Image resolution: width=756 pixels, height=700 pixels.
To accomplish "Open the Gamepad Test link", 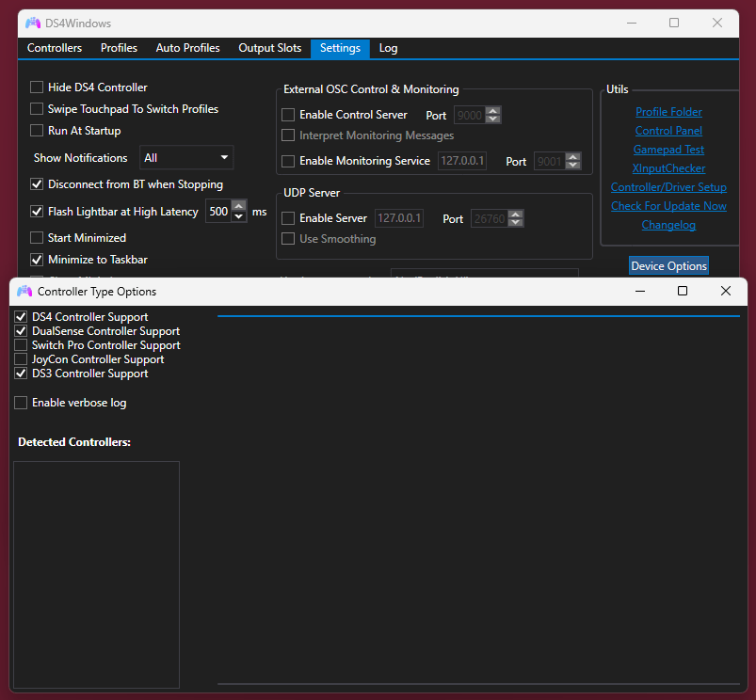I will click(668, 150).
